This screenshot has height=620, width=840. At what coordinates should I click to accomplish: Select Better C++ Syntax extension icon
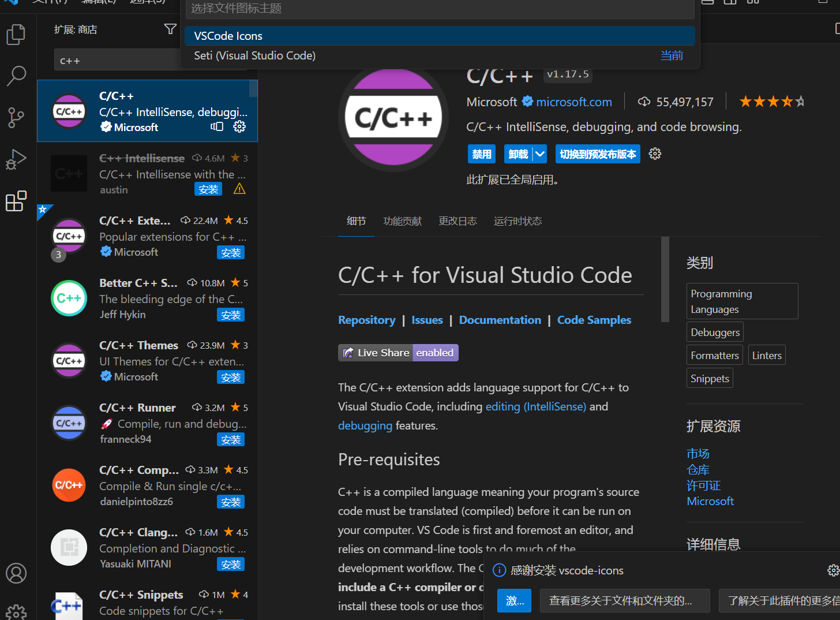click(x=69, y=298)
